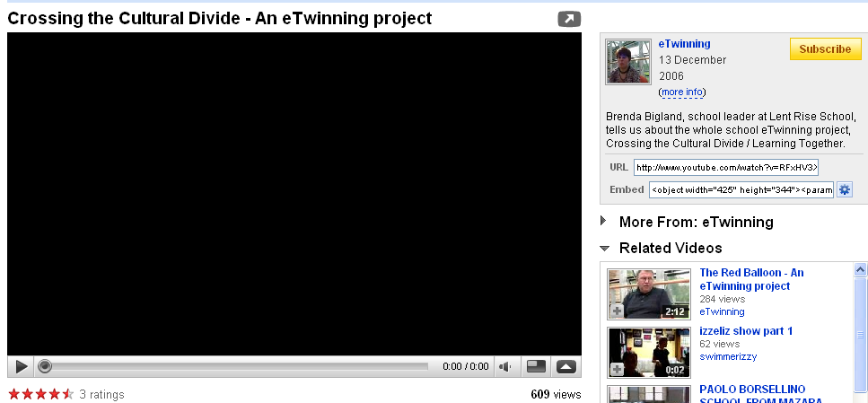Open the eTwinning channel link
Image resolution: width=868 pixels, height=403 pixels.
[684, 44]
